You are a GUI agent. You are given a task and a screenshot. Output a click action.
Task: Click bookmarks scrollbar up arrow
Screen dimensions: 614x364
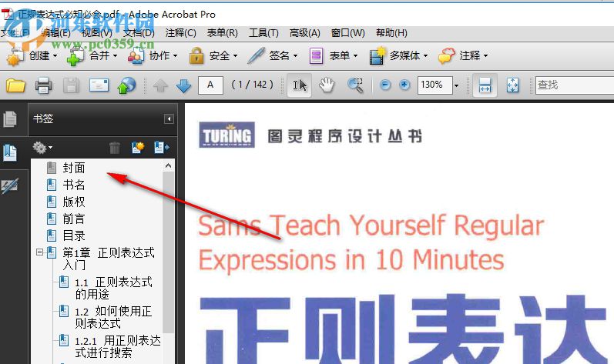coord(169,165)
